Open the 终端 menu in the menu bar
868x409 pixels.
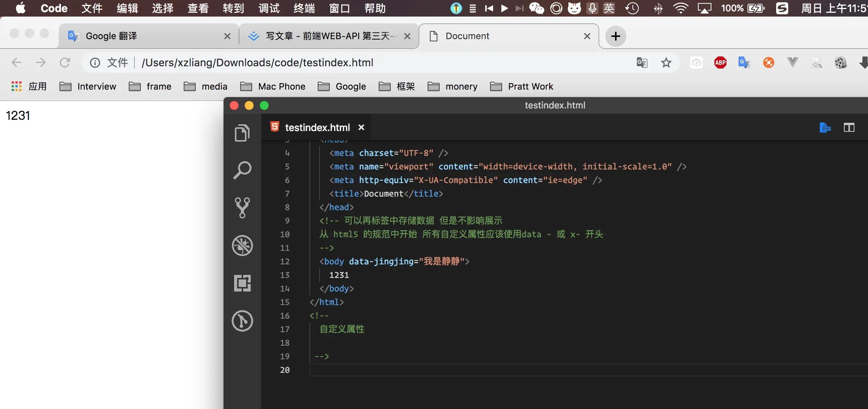point(304,8)
